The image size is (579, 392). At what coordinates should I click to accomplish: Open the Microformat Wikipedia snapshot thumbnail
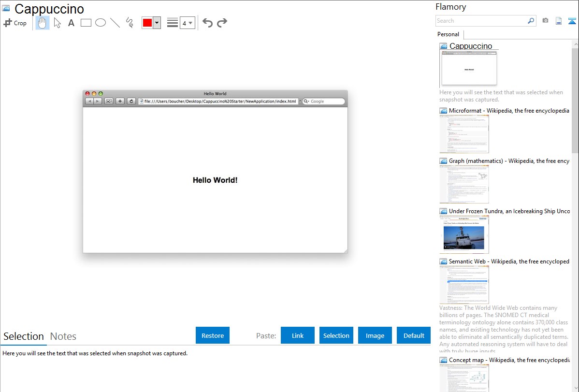click(x=464, y=134)
